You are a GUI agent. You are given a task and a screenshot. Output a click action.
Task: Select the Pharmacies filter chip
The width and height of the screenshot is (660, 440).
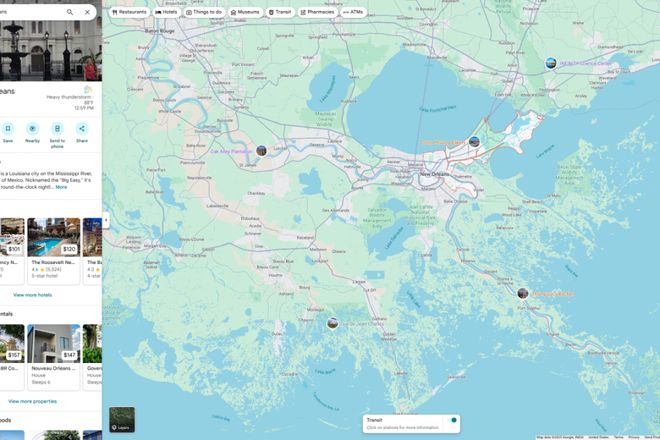(317, 12)
